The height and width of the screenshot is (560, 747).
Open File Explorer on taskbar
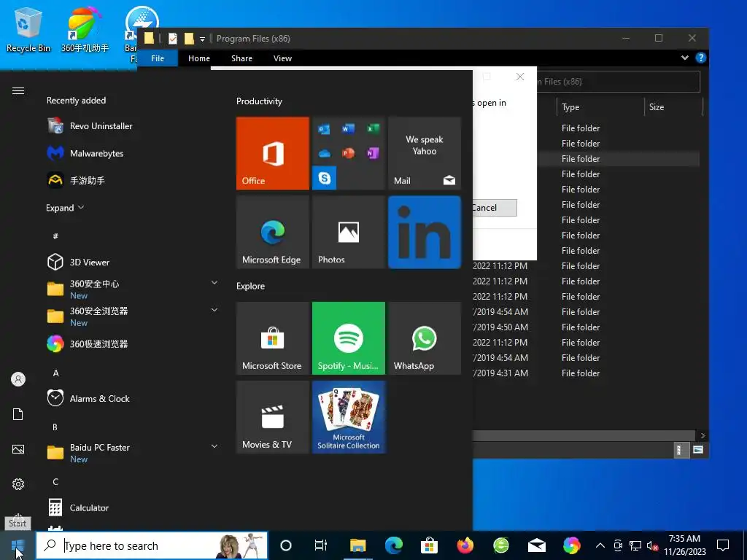point(357,545)
